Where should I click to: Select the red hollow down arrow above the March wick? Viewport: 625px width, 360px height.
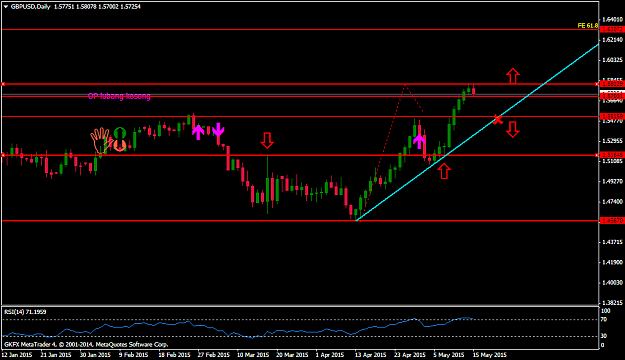click(x=267, y=140)
